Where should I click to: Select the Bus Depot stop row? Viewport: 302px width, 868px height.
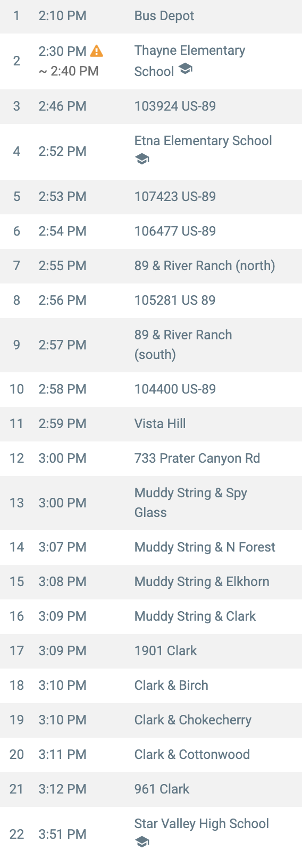point(151,16)
